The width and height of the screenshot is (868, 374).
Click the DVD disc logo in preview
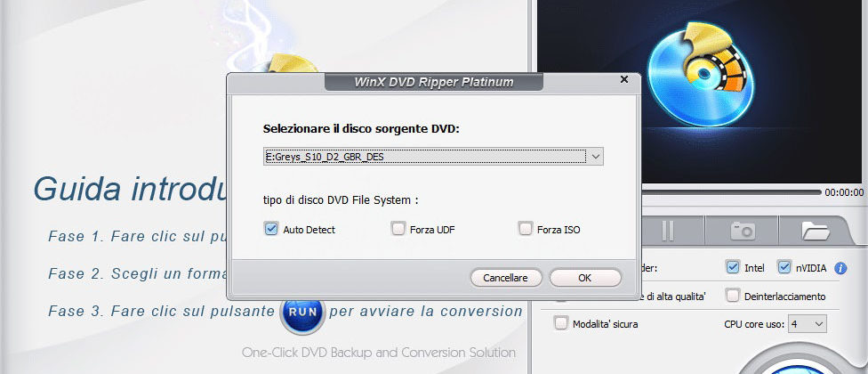tap(700, 73)
